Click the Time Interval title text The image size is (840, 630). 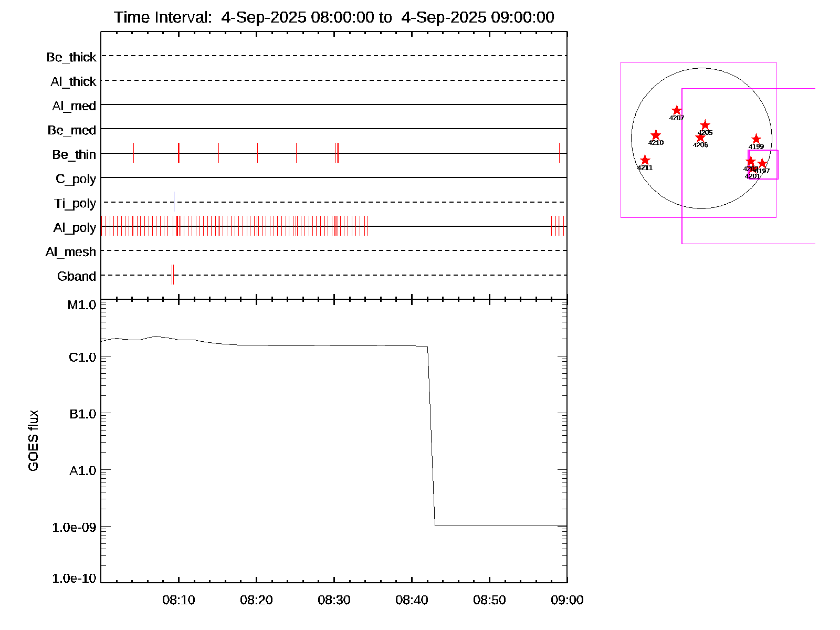click(334, 17)
